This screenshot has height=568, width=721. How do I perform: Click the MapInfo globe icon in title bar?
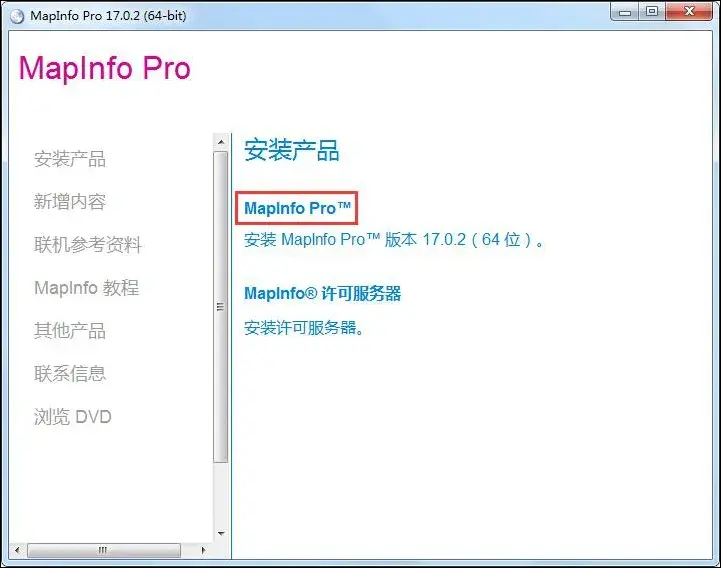[17, 16]
